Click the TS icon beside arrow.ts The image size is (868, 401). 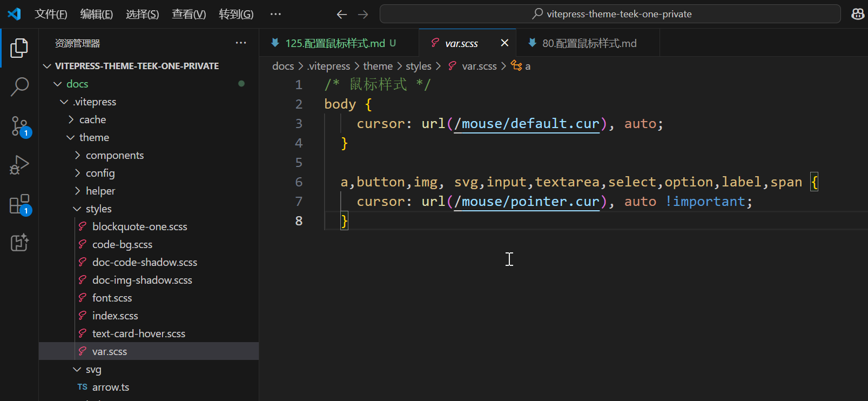coord(82,387)
